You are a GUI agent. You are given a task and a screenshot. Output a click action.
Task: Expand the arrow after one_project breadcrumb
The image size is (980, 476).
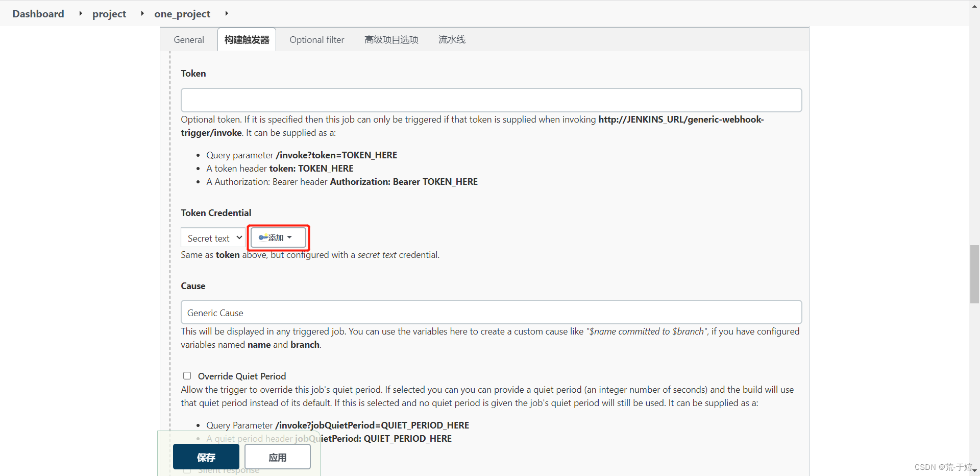tap(227, 13)
